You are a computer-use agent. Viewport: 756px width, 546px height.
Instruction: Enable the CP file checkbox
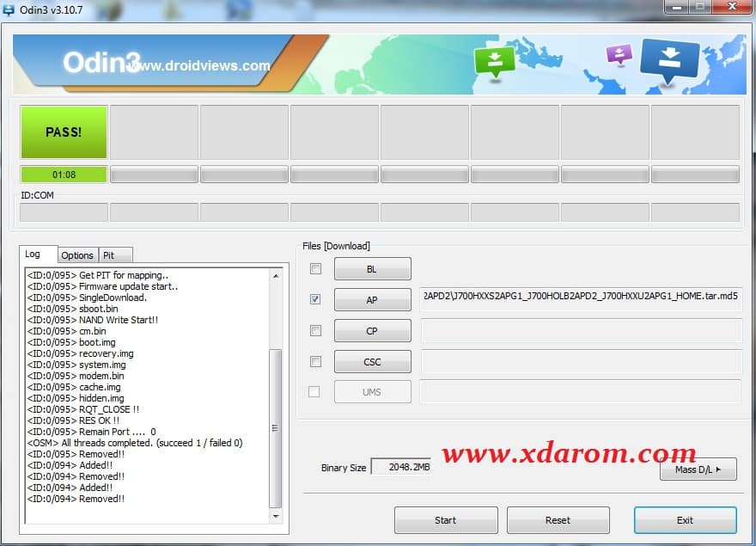point(315,330)
